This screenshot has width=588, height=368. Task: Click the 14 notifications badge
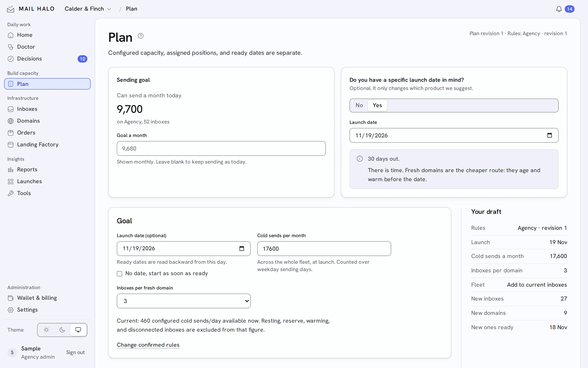click(x=570, y=9)
